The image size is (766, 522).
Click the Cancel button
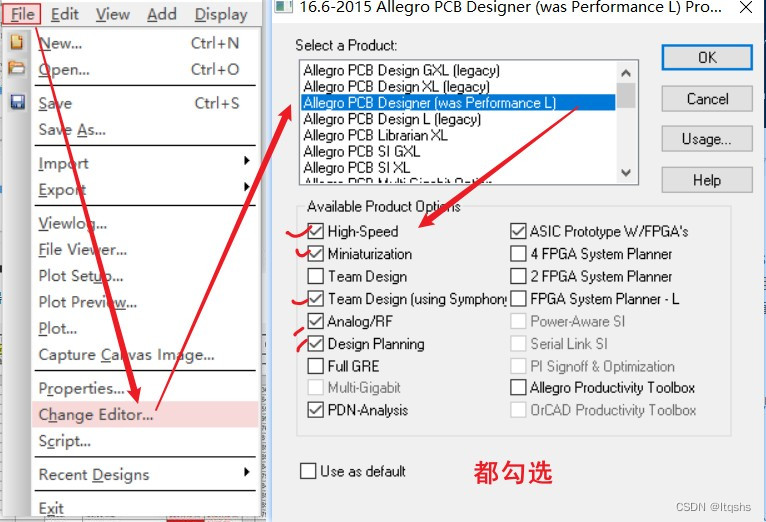707,98
